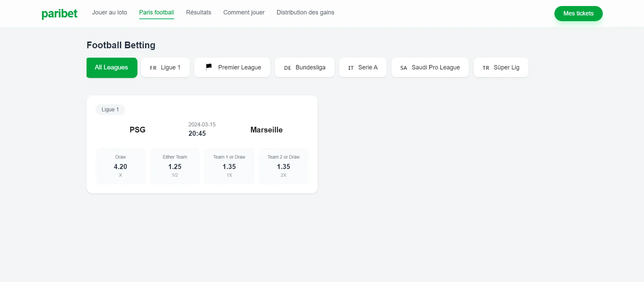Open the Jouer au loto page
Viewport: 644px width, 282px height.
pos(109,12)
